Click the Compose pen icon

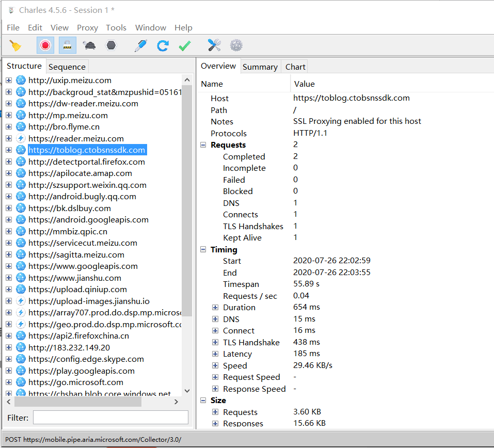point(140,45)
